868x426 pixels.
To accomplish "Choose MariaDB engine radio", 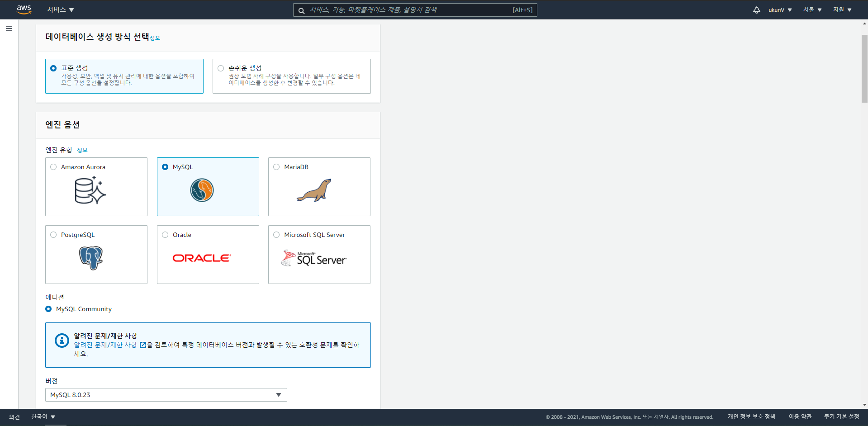I will [276, 167].
